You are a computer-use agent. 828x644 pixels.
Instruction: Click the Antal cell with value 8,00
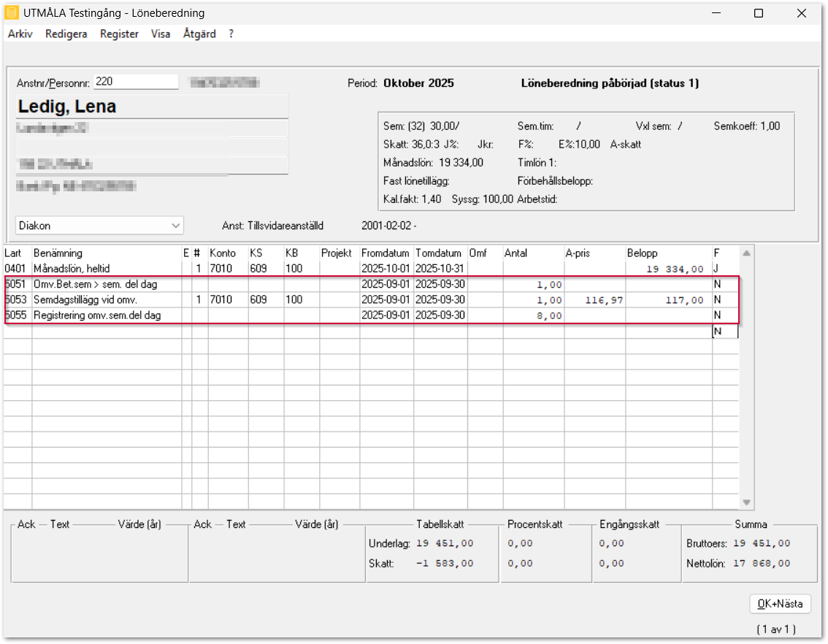coord(533,315)
